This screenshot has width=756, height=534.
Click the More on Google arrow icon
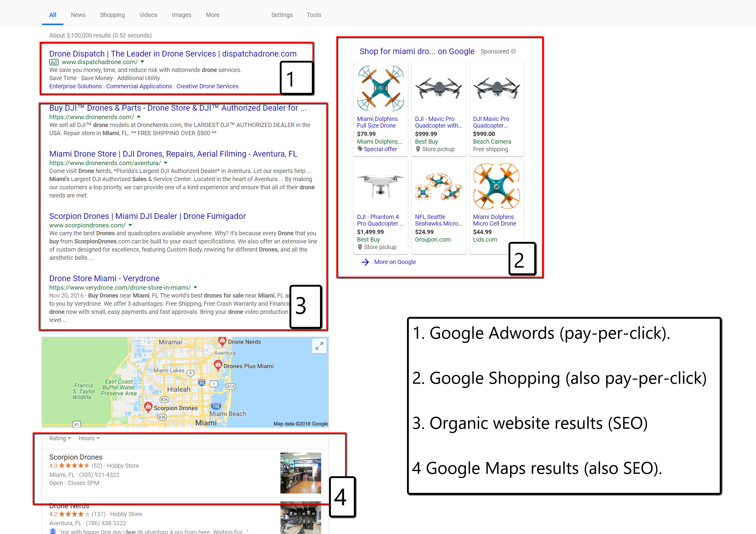coord(365,262)
